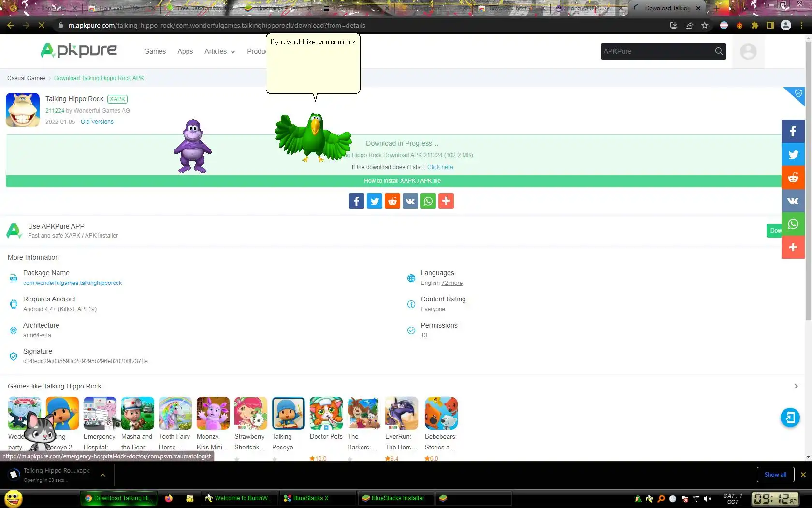Open the Old Versions link
The height and width of the screenshot is (508, 812).
pyautogui.click(x=97, y=122)
